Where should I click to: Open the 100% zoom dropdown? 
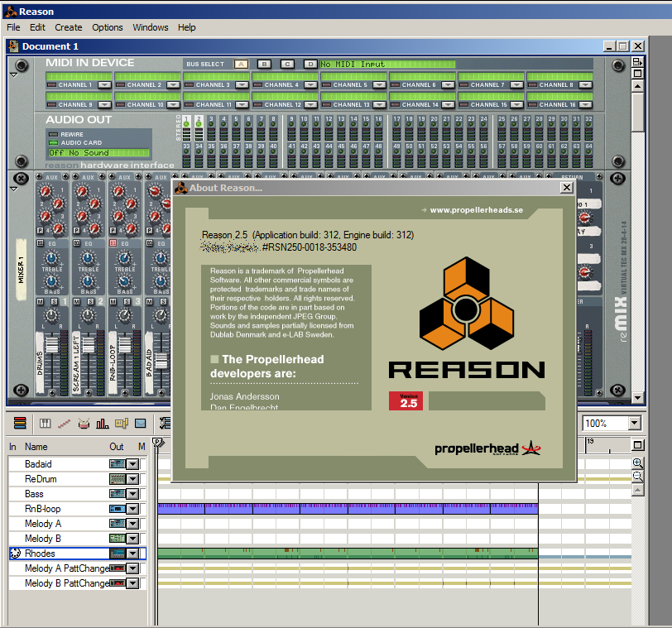point(635,424)
